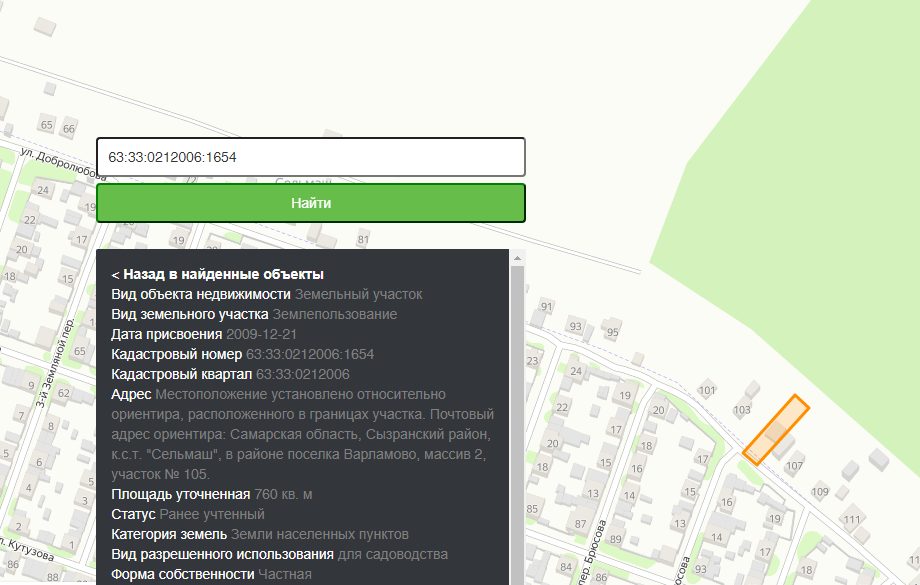Click the Адрес description text
Screen dimensions: 920x585
pos(302,434)
